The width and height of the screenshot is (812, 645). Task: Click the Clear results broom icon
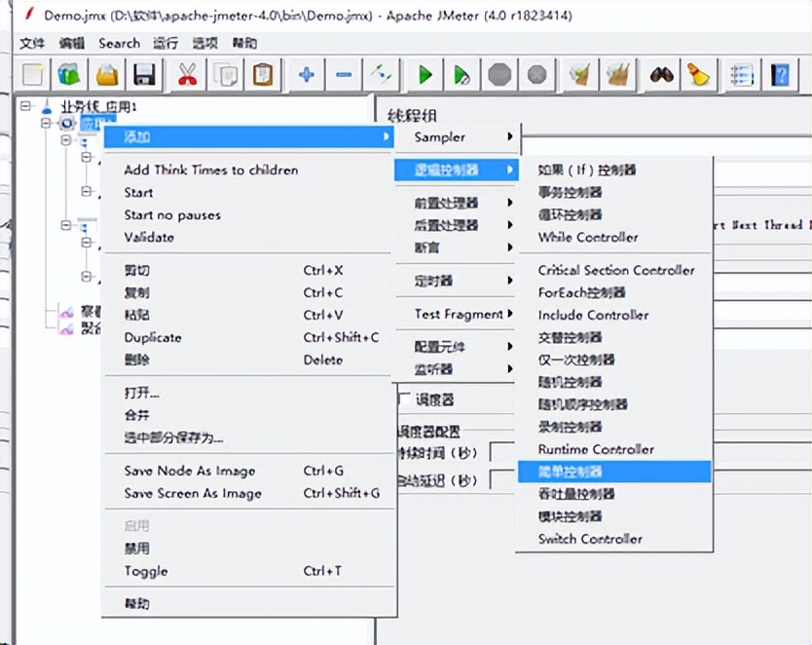pyautogui.click(x=580, y=75)
